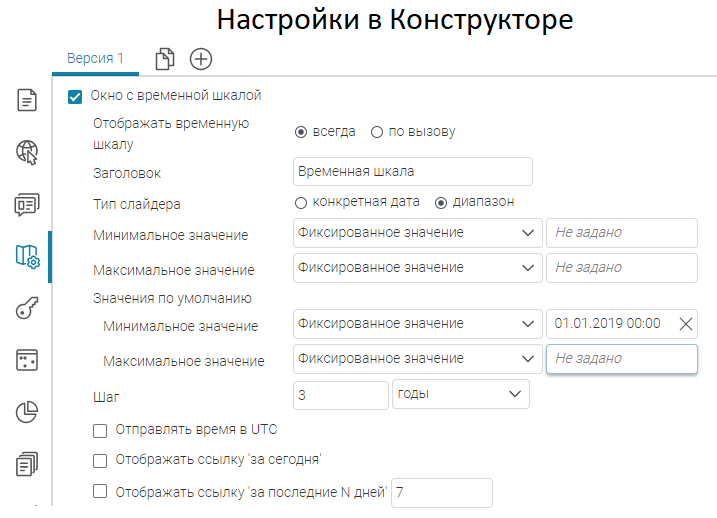Select the map settings sidebar icon
The width and height of the screenshot is (717, 518).
26,257
